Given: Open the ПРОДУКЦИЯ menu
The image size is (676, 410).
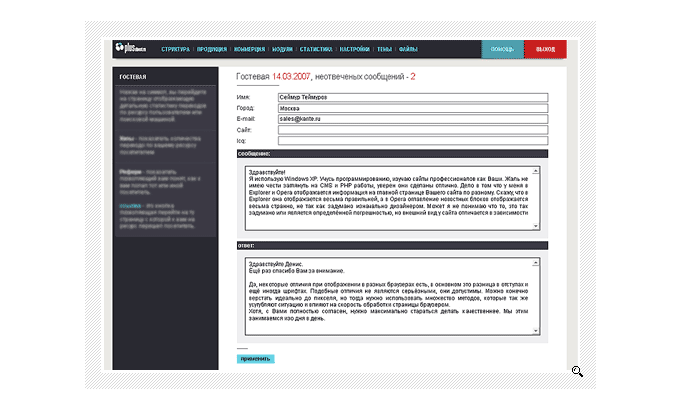Looking at the screenshot, I should click(212, 49).
